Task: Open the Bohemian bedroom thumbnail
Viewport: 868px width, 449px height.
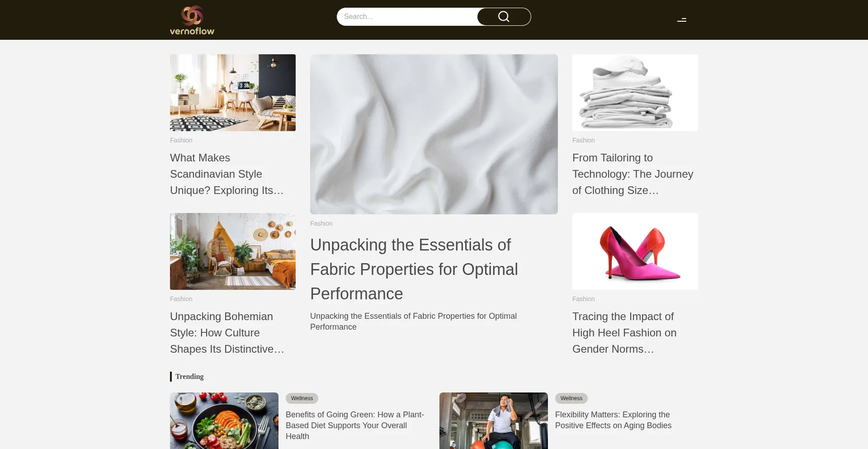Action: (x=233, y=251)
